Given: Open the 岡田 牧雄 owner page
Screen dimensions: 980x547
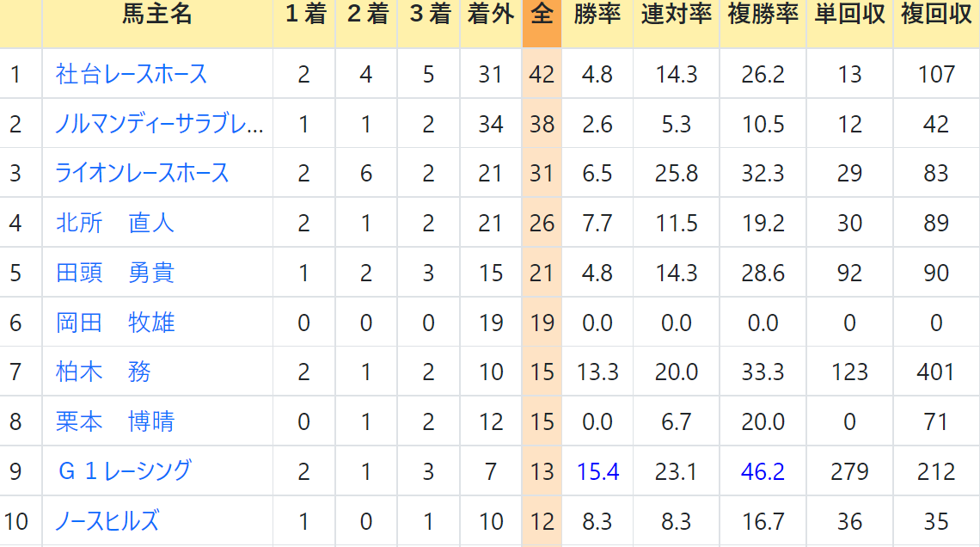Looking at the screenshot, I should pyautogui.click(x=115, y=323).
